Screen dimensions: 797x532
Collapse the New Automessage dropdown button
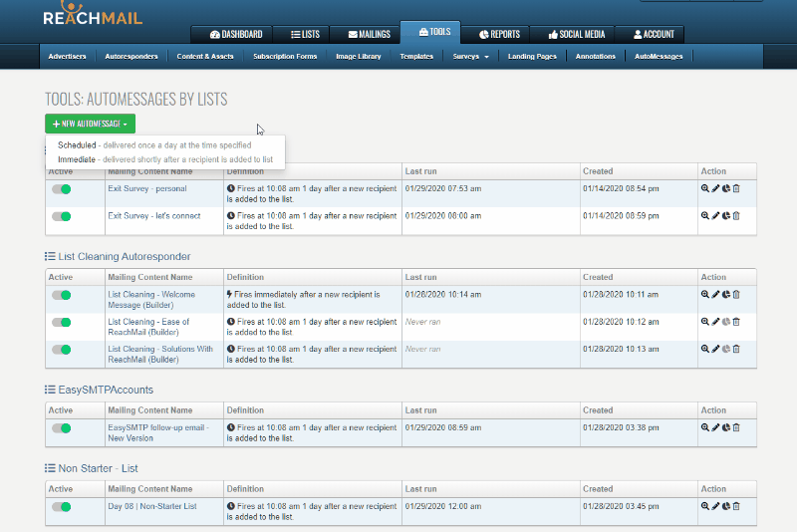tap(90, 124)
